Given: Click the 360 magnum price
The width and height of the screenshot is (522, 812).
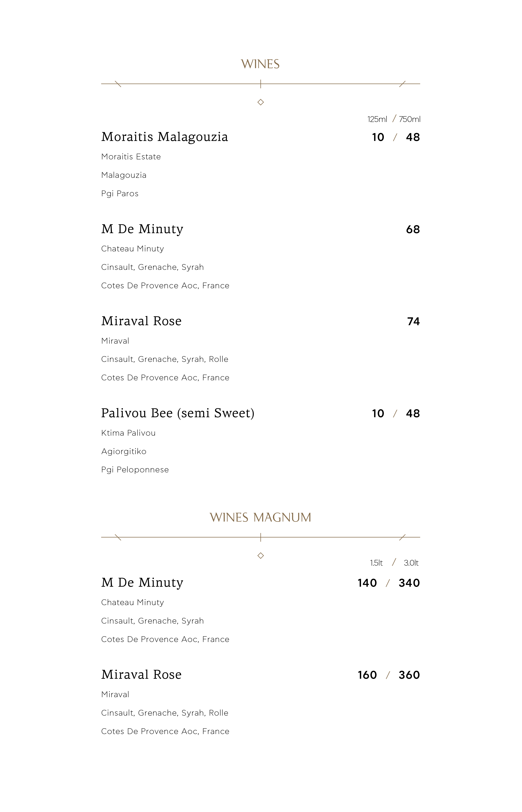Looking at the screenshot, I should click(409, 675).
